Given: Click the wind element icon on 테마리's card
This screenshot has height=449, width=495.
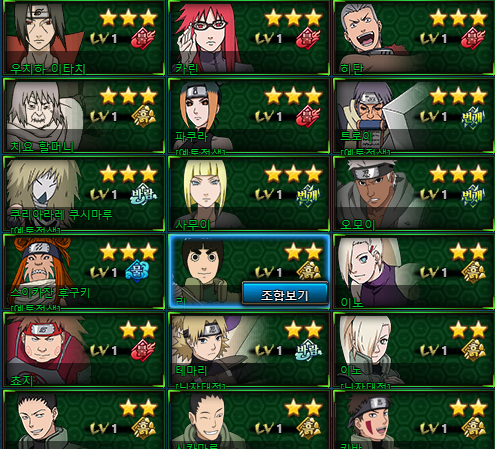Looking at the screenshot, I should point(308,350).
